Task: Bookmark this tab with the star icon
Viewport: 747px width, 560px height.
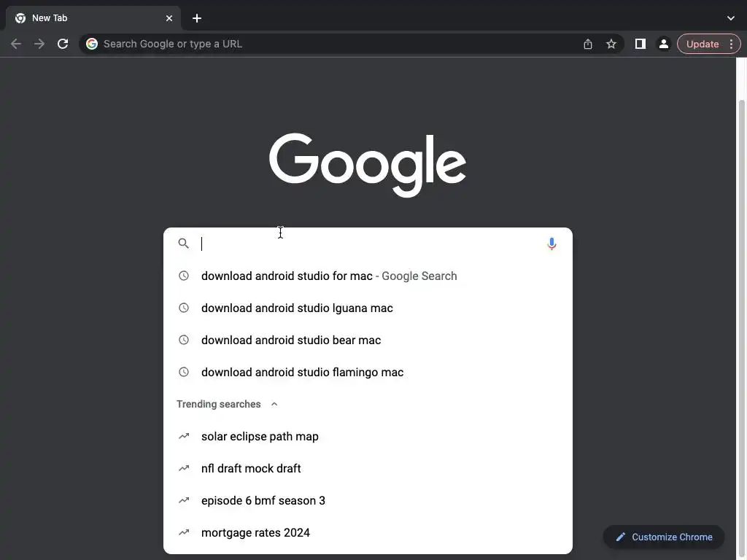Action: [611, 44]
